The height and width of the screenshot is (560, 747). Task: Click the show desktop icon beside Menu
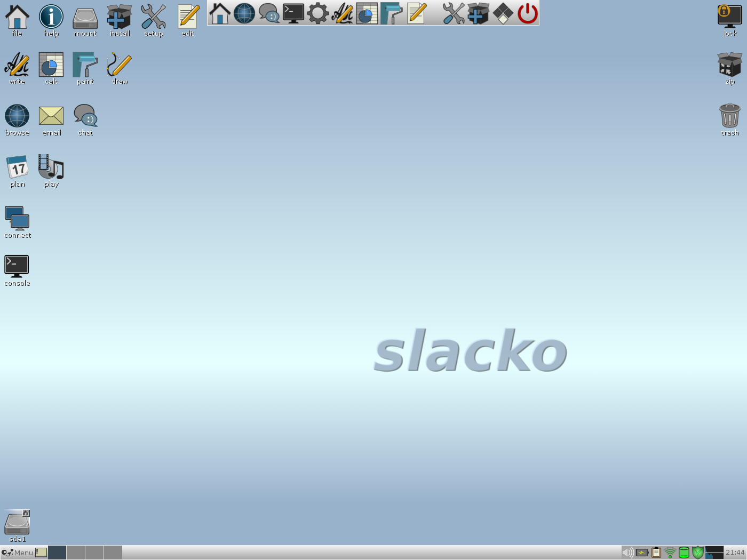pos(41,553)
